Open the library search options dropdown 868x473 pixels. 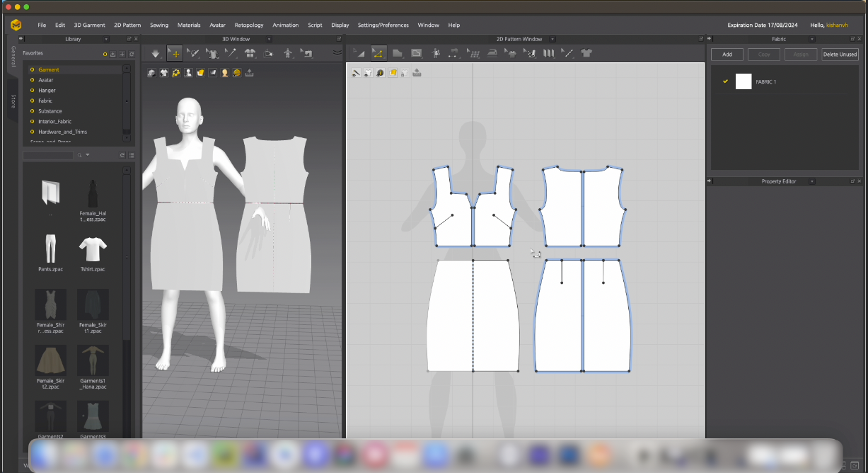88,155
